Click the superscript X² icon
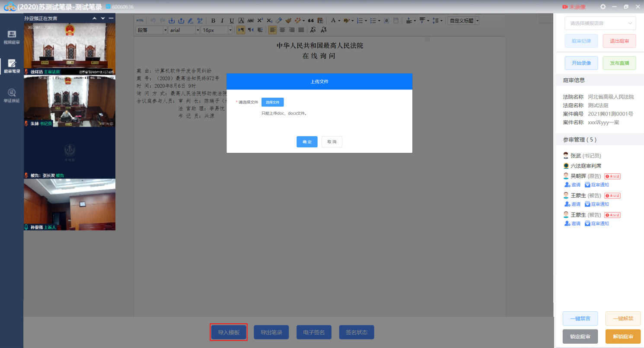 [260, 20]
